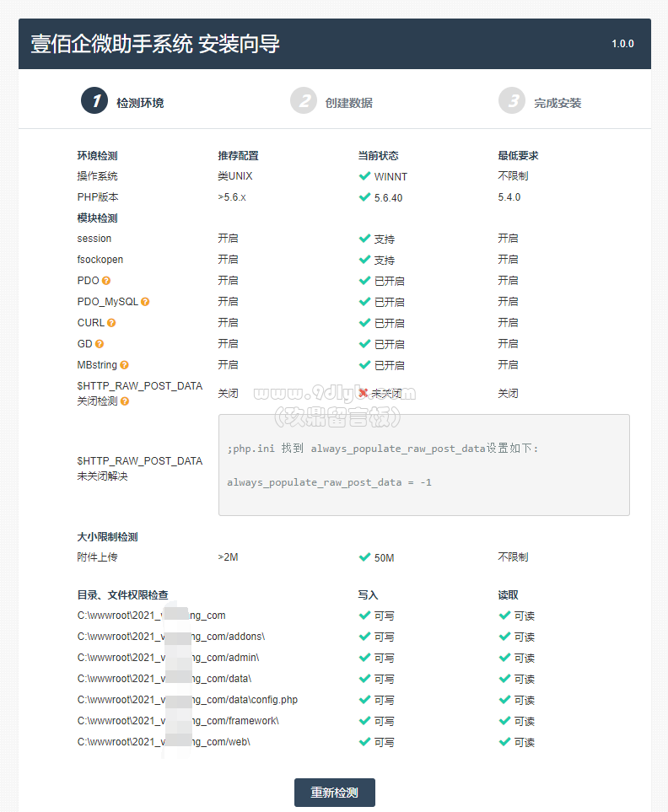Open the CURL question mark tooltip
This screenshot has width=668, height=812.
coord(111,323)
